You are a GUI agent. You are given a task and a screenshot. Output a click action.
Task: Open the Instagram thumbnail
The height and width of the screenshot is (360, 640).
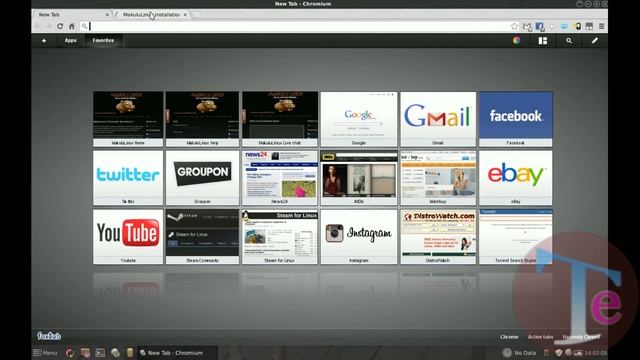[x=359, y=236]
